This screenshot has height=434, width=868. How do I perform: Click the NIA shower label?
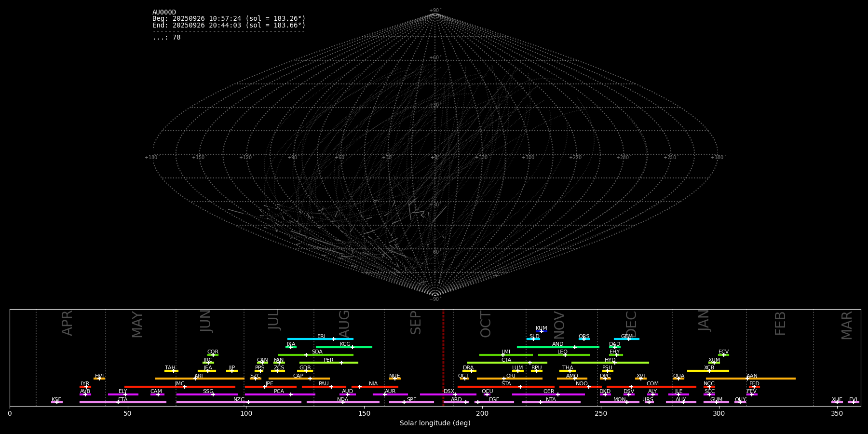click(x=373, y=384)
